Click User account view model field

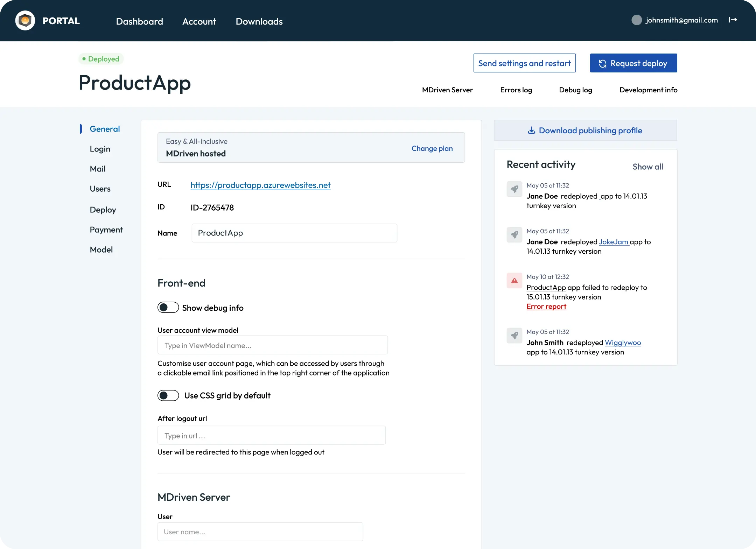(x=273, y=345)
